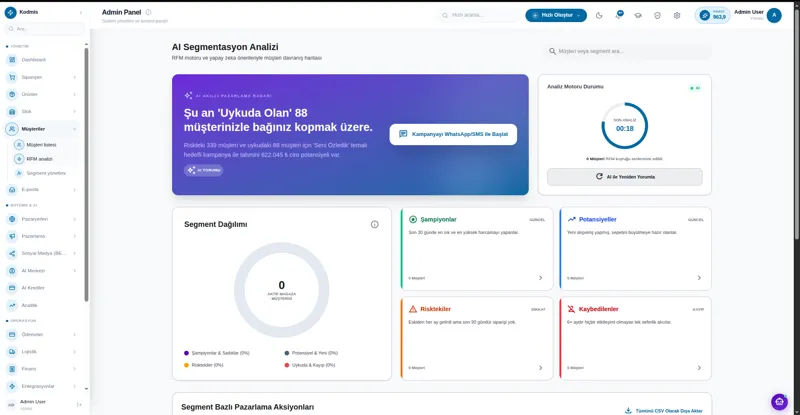Open the Potansiyeller segment card arrow

coord(699,278)
